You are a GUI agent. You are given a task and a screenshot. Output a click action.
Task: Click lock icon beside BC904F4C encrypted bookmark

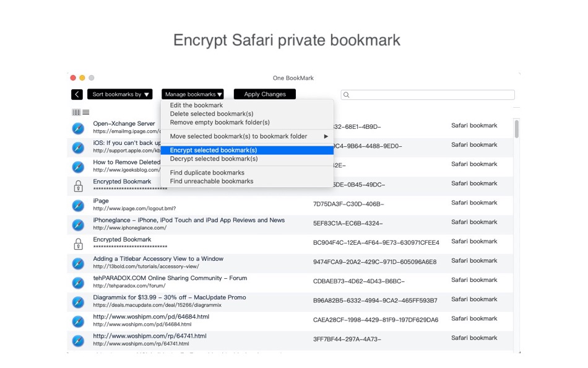(78, 244)
